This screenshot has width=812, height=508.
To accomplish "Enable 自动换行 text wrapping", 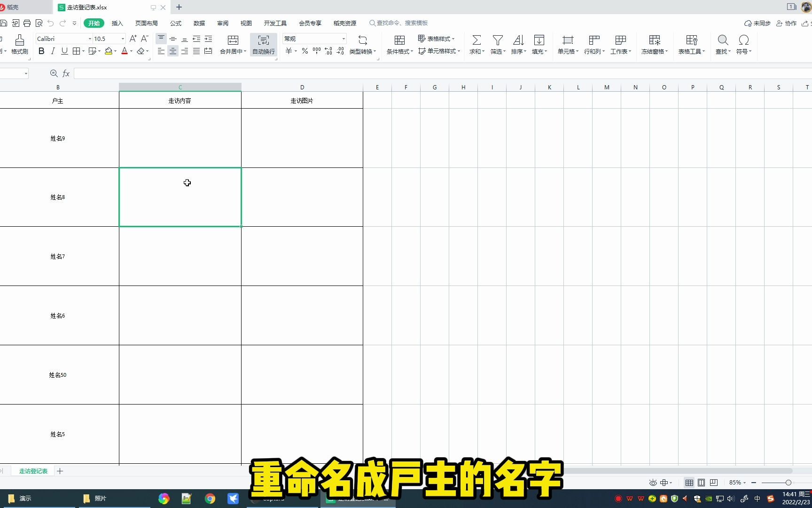I will click(x=263, y=45).
